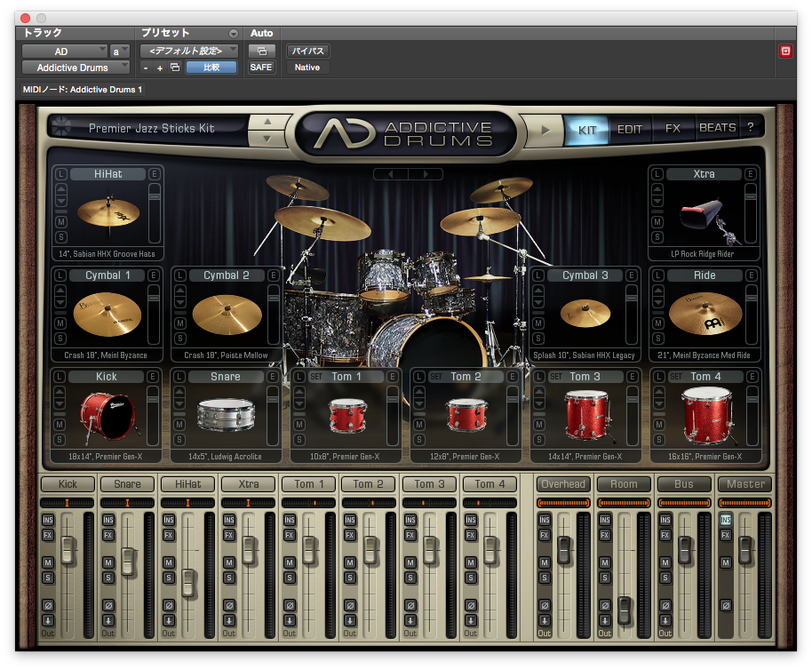Screen dimensions: 812x670
Task: Open the INS insert on the Kick channel
Action: pyautogui.click(x=48, y=519)
